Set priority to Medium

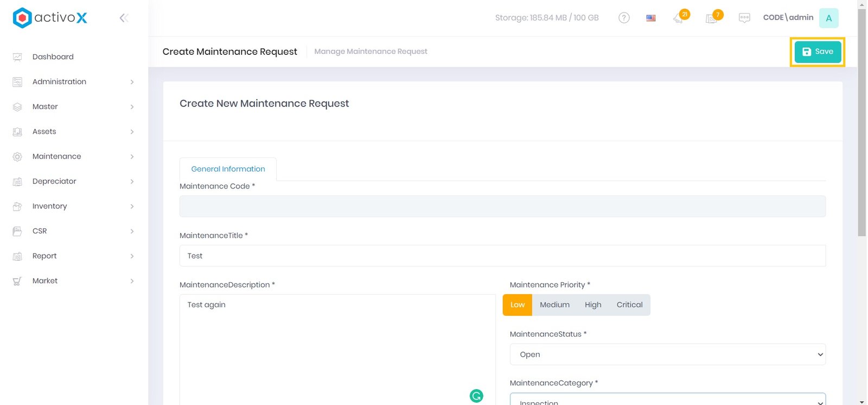tap(554, 305)
